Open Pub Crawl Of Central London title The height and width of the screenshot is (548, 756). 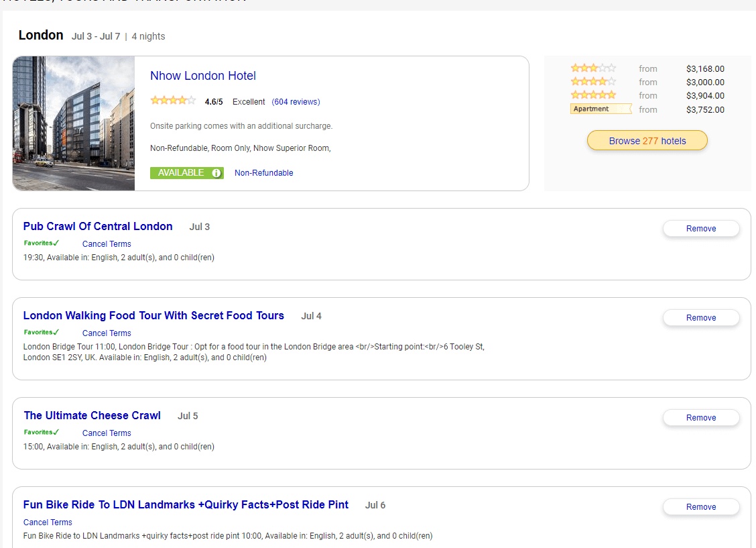[x=98, y=226]
